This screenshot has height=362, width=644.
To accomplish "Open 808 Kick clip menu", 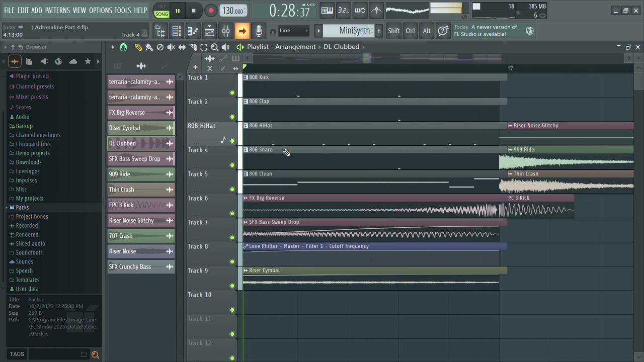I will (x=246, y=77).
